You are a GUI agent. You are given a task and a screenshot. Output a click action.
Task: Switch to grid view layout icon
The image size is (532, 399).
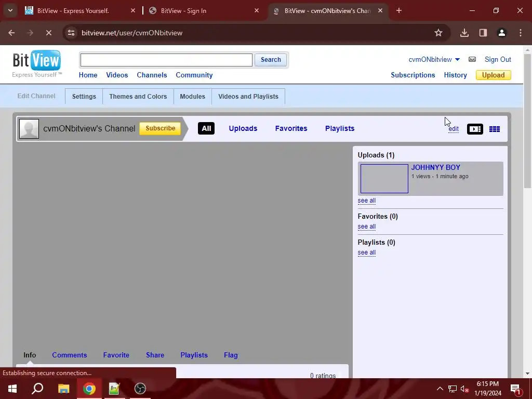495,129
